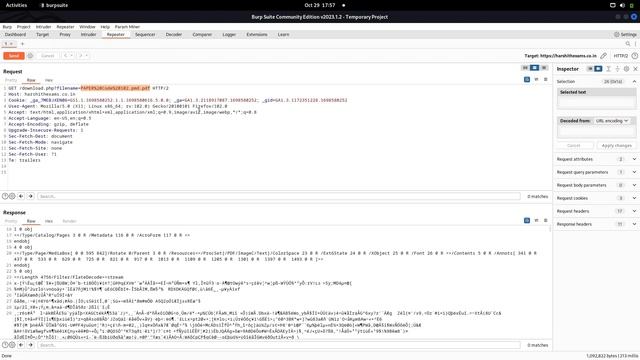Viewport: 640px width, 360px height.
Task: Expand Request cookies section
Action: 634,198
